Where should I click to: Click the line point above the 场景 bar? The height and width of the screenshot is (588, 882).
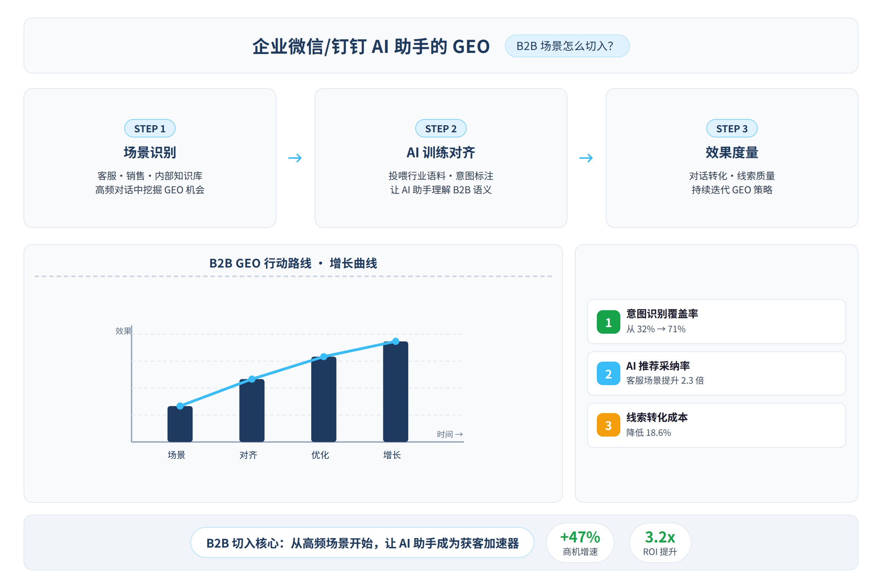click(180, 406)
